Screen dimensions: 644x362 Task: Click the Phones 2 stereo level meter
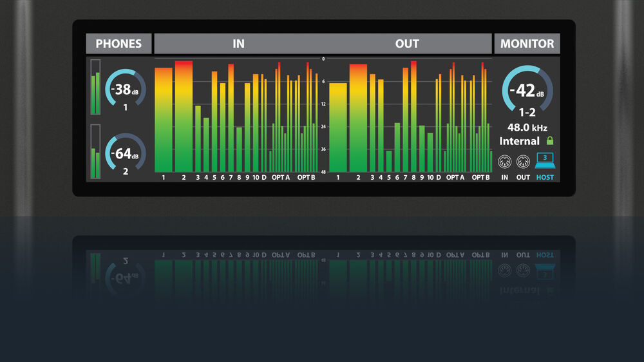click(x=96, y=151)
